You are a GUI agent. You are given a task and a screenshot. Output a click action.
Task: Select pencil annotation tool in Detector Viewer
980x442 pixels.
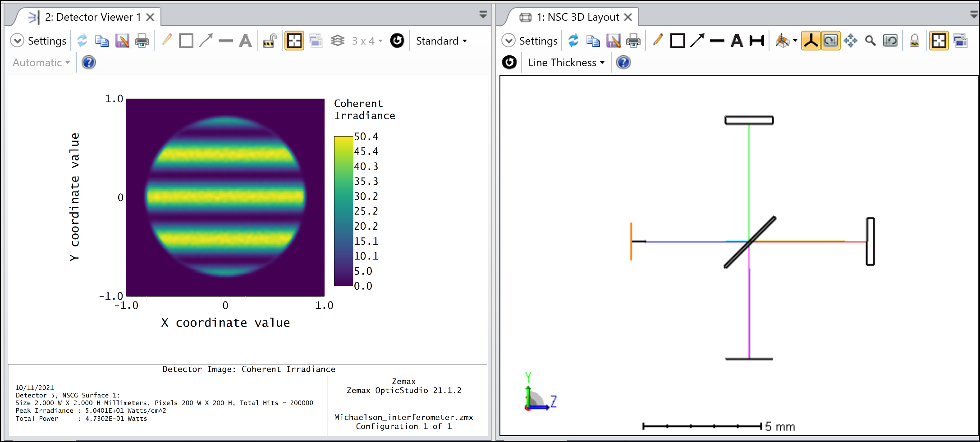point(166,41)
